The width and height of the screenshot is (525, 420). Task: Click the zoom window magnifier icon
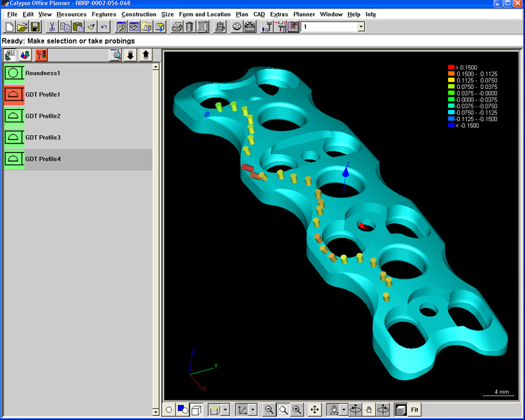pyautogui.click(x=283, y=409)
